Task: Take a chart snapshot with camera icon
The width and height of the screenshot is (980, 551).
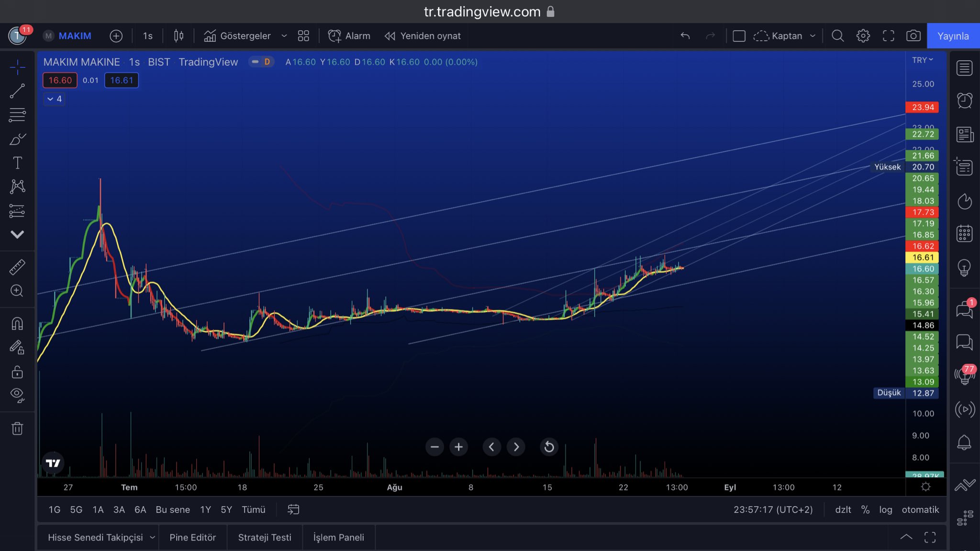Action: pyautogui.click(x=913, y=36)
